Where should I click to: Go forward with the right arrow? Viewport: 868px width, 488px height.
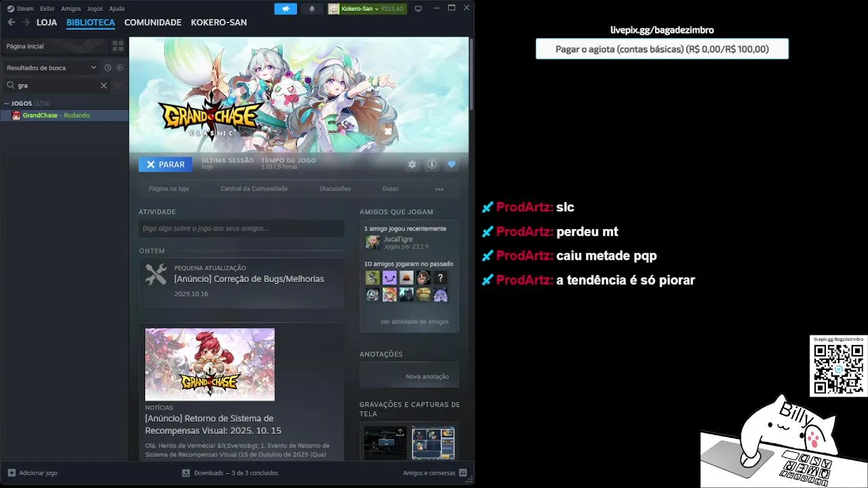point(26,22)
